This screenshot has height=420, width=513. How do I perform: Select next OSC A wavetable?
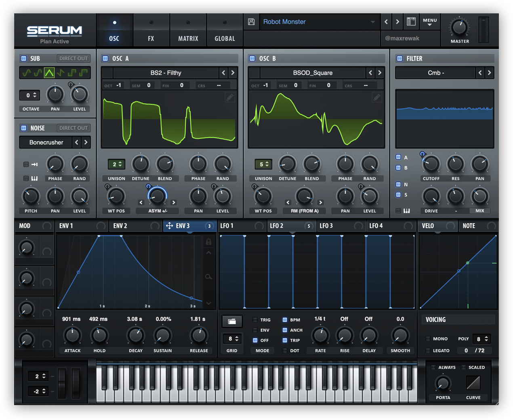click(x=233, y=73)
